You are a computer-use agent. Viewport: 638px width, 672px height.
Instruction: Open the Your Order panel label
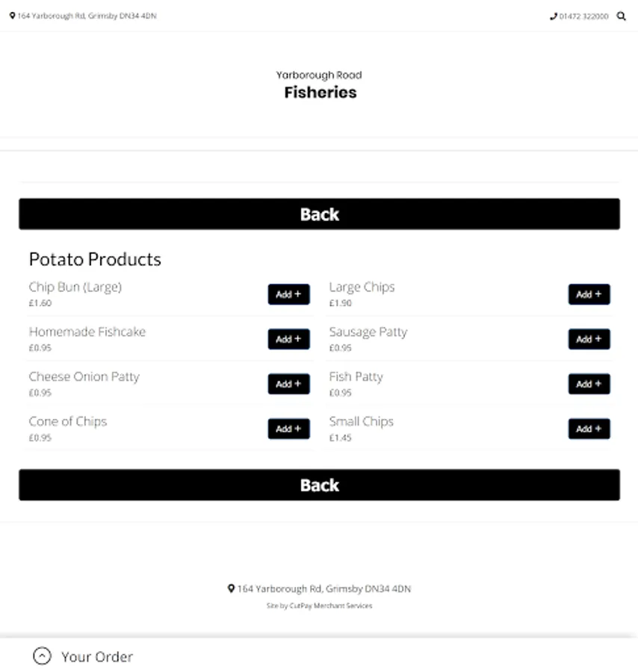click(x=97, y=657)
